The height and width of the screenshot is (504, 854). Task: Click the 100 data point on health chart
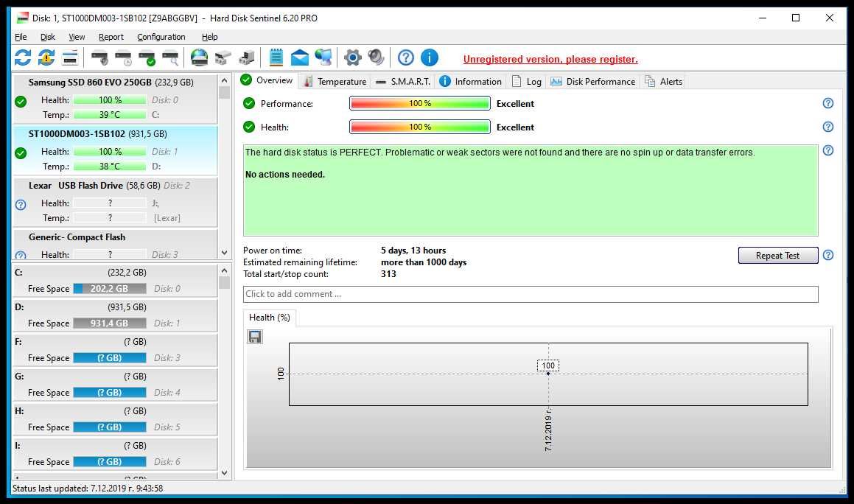click(548, 374)
